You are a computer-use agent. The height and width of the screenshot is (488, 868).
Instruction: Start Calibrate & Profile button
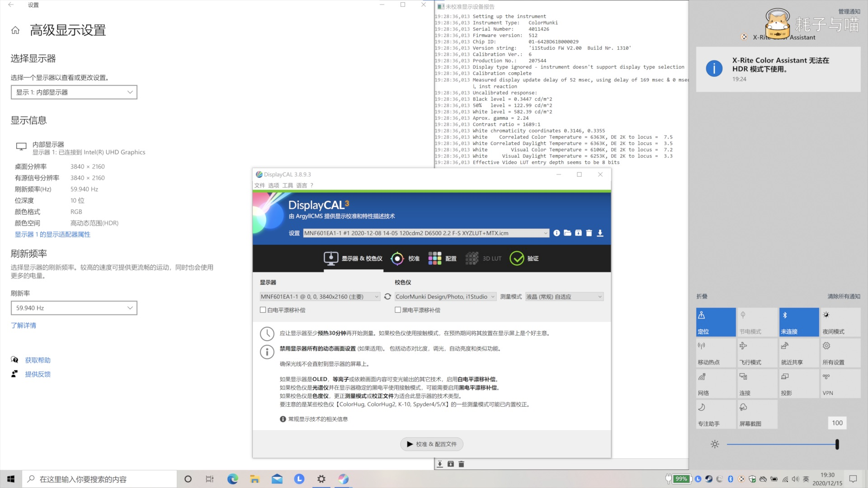tap(432, 444)
